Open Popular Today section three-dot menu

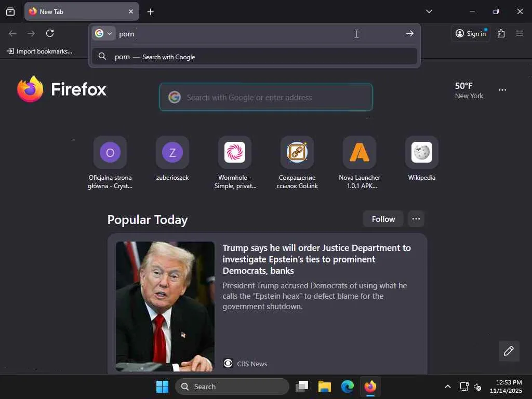[416, 219]
